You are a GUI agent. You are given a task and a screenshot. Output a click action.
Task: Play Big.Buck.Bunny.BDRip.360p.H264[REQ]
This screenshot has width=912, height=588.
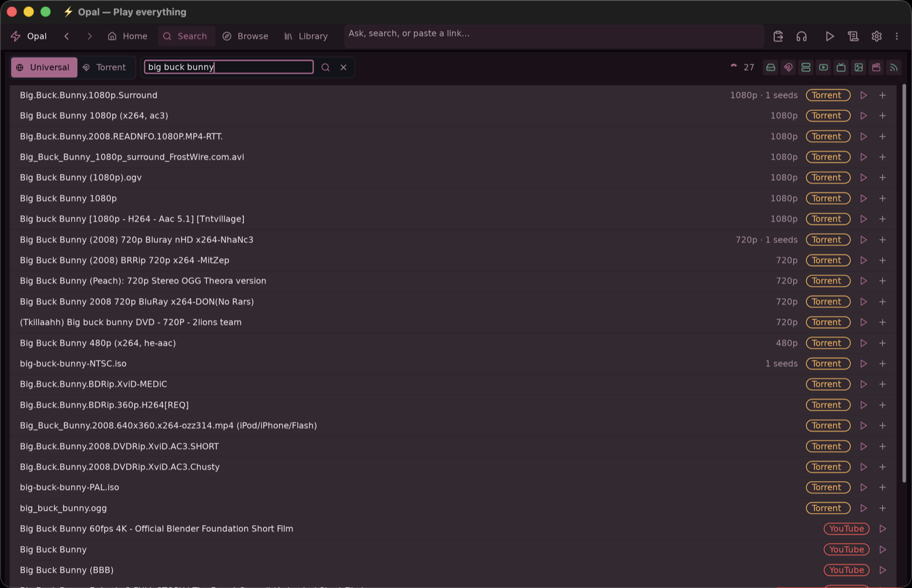click(x=864, y=405)
